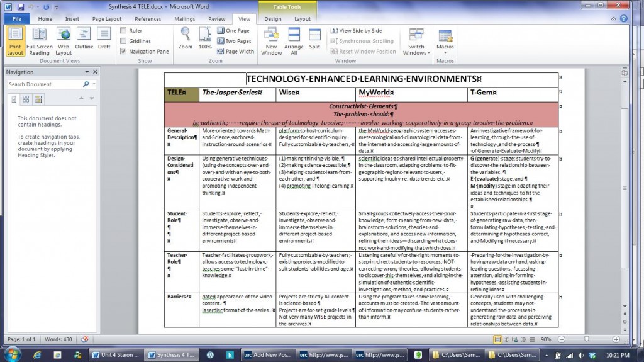The image size is (644, 362).
Task: Open the File tab
Action: 17,18
